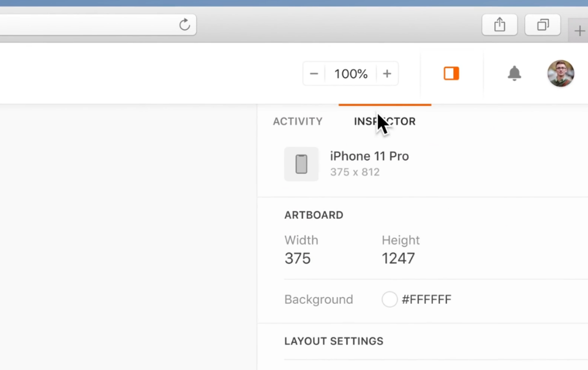Click the artboard height value 1247
588x370 pixels.
398,259
